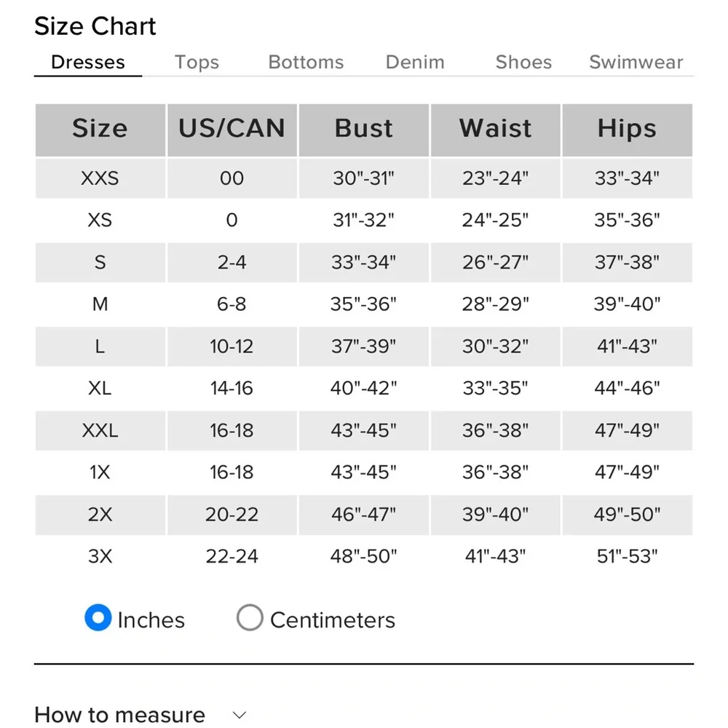Click the Waist column header
Screen dimensions: 728x728
[x=495, y=129]
